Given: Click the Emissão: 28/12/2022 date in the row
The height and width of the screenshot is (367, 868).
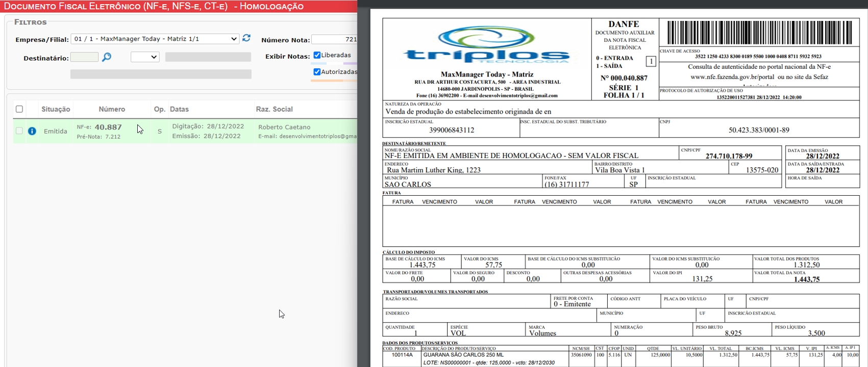Looking at the screenshot, I should click(x=206, y=136).
